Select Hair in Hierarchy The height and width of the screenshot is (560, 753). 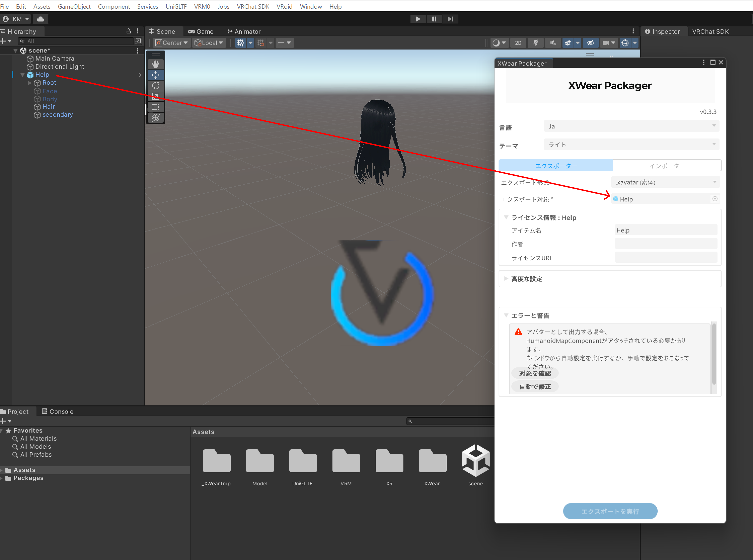(48, 107)
